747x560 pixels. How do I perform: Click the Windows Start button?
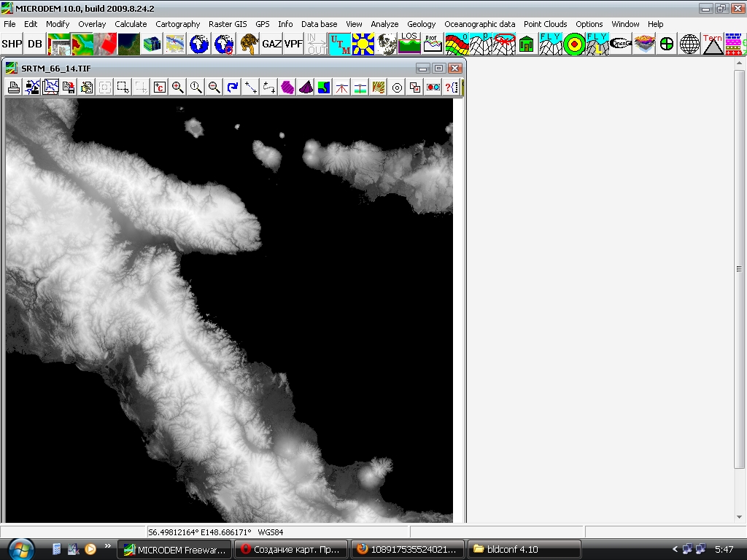[x=21, y=550]
